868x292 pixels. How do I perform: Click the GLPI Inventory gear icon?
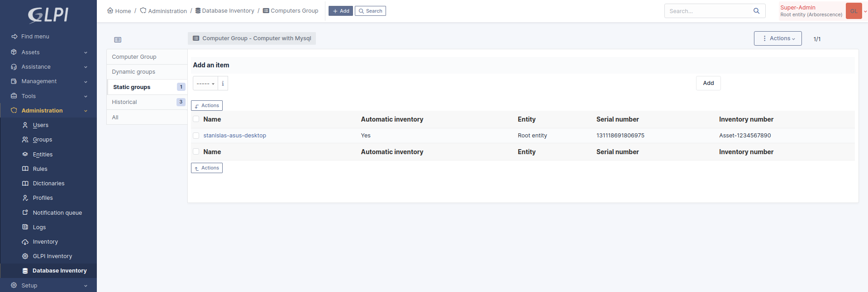pyautogui.click(x=25, y=256)
